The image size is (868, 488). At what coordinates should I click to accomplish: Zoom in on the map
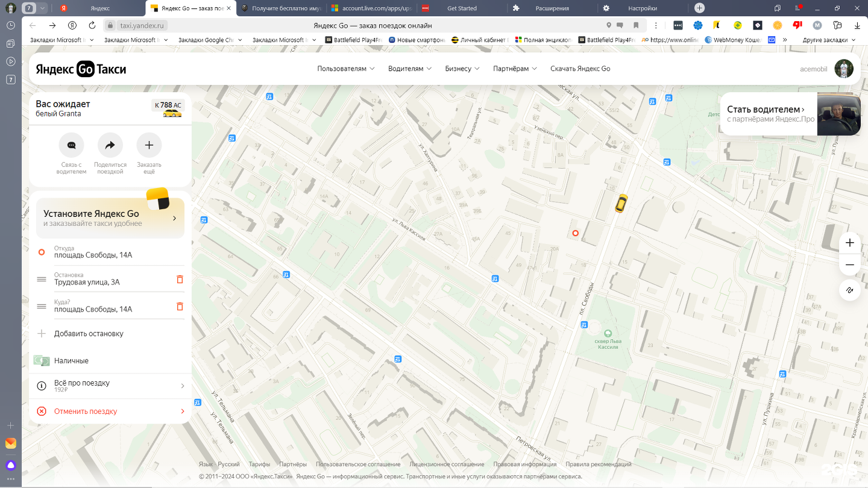point(850,243)
